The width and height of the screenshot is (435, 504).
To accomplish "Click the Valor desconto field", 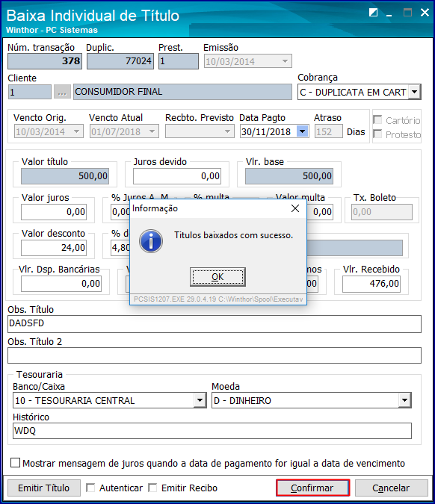I will click(54, 248).
